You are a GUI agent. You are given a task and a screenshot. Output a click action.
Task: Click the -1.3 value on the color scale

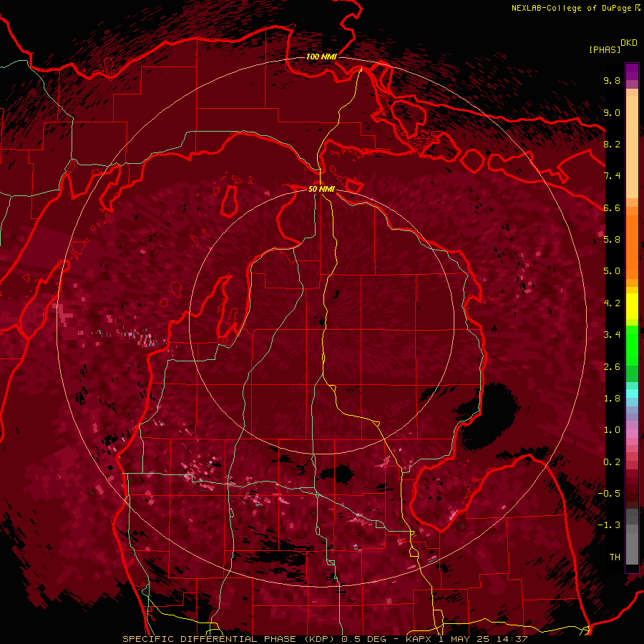click(609, 525)
